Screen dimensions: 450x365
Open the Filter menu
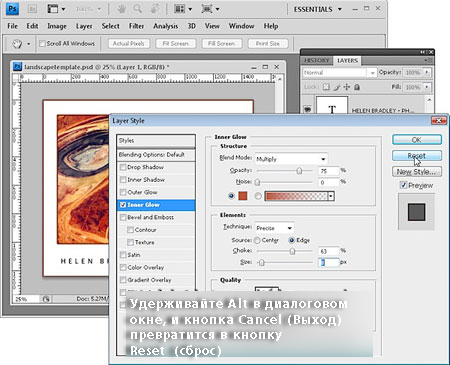click(x=136, y=26)
